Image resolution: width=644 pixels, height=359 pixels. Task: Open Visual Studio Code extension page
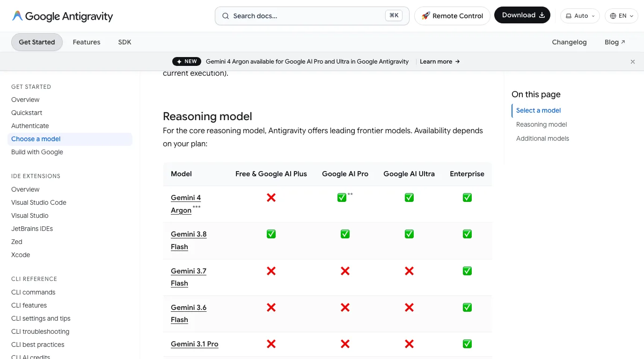pyautogui.click(x=39, y=202)
